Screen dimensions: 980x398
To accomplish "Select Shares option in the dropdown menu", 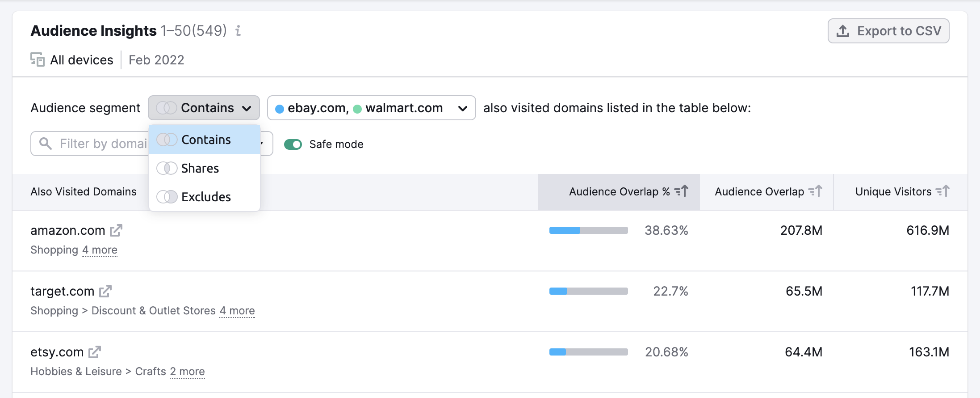I will [205, 168].
